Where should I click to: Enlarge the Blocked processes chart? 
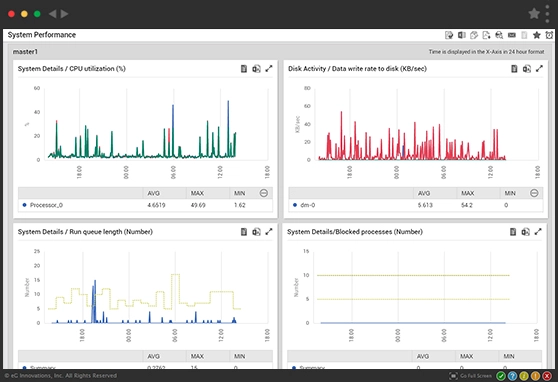pos(538,232)
